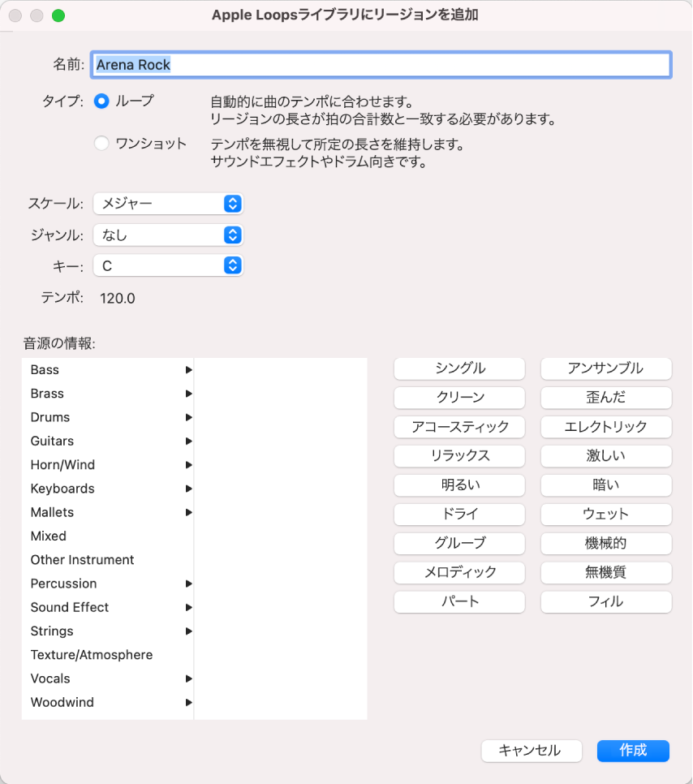Viewport: 693px width, 784px height.
Task: Click the 作成 button to create loop
Action: click(633, 751)
